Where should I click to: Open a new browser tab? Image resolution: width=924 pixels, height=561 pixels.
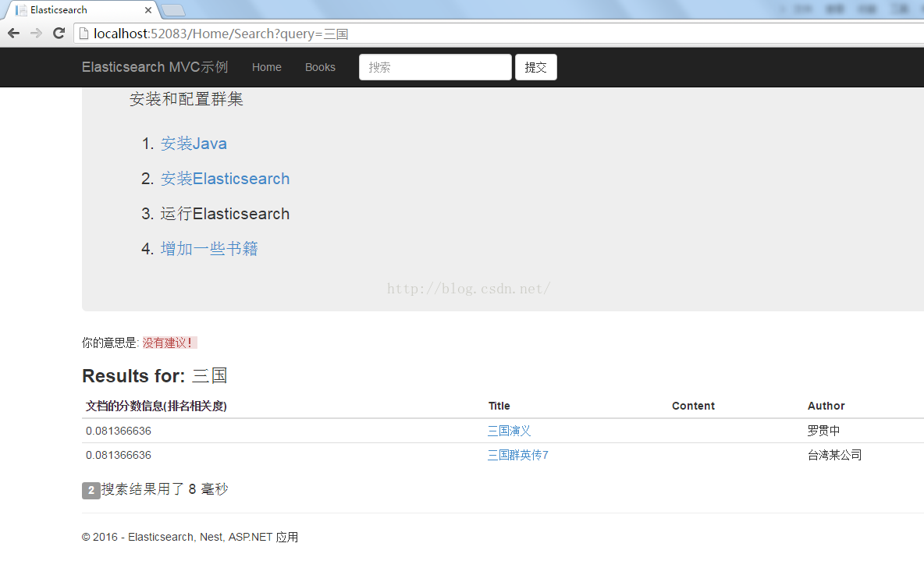pos(172,10)
